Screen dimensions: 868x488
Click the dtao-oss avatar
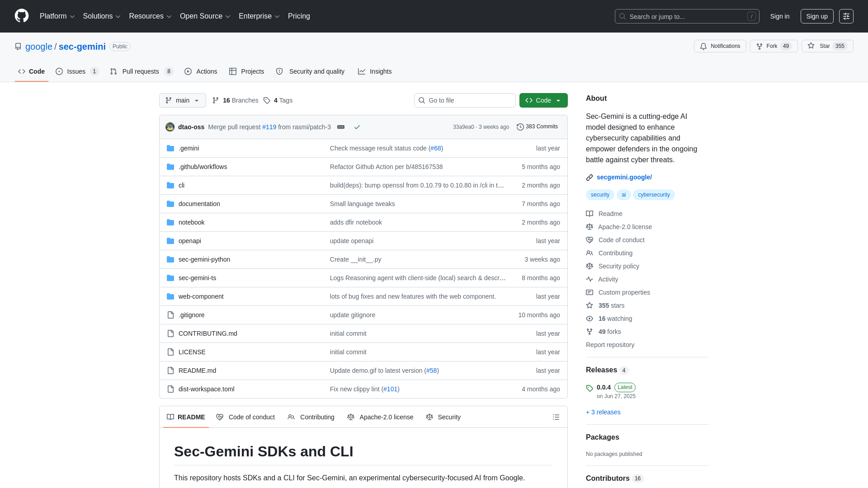(170, 127)
